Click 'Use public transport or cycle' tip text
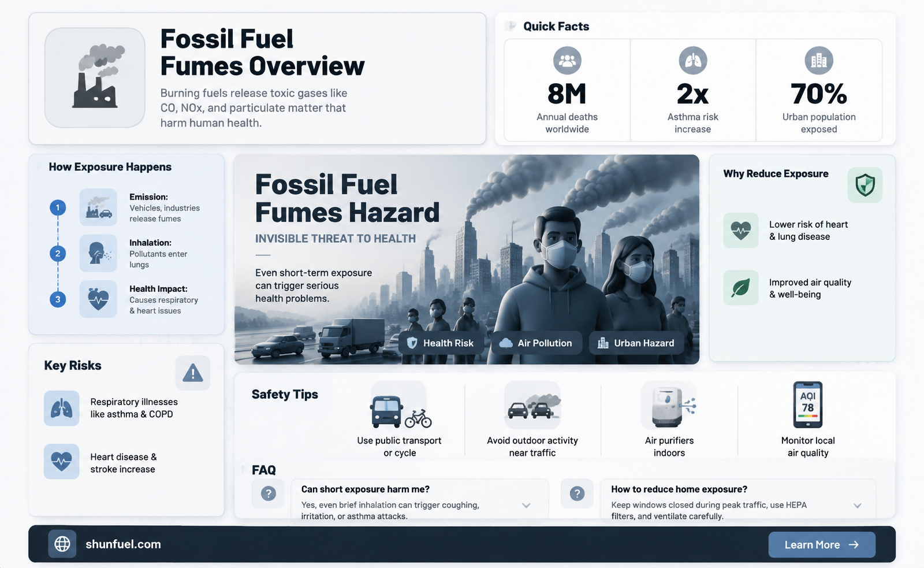The image size is (924, 568). [399, 447]
